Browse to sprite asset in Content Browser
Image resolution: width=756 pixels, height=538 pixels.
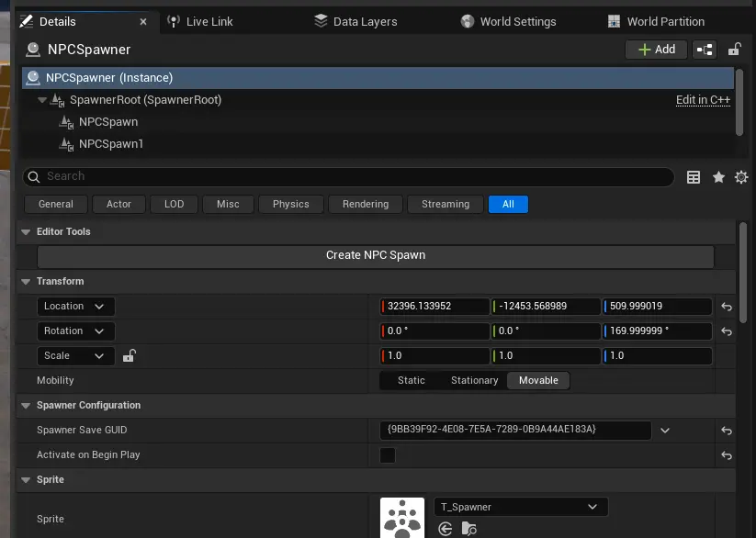click(x=469, y=528)
